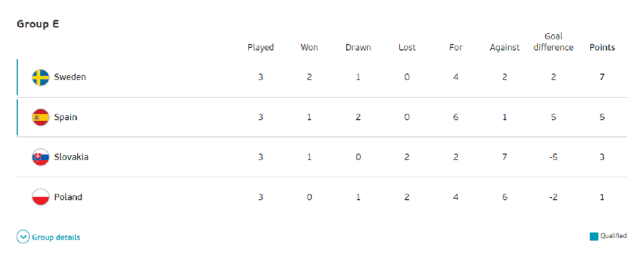Click the Qualified teal legend swatch
644x269 pixels.
pyautogui.click(x=594, y=236)
